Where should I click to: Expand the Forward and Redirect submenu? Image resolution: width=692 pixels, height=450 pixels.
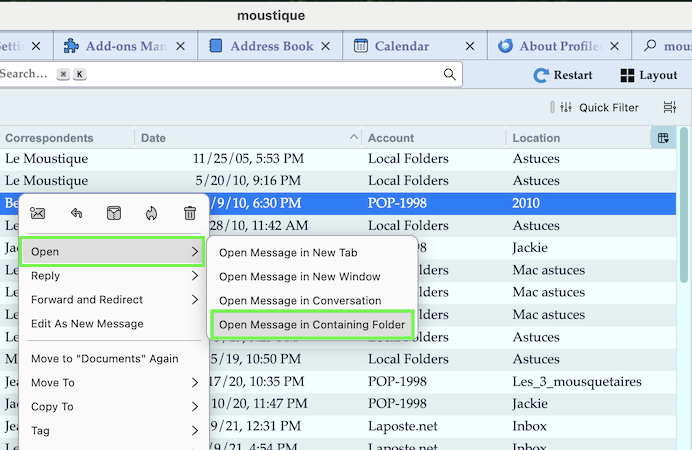pyautogui.click(x=112, y=300)
